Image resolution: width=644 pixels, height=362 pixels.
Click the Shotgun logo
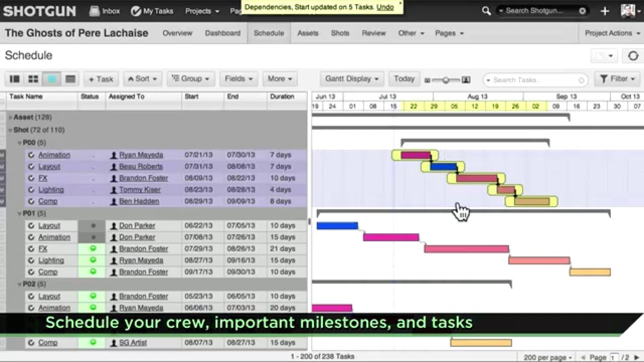(x=40, y=11)
